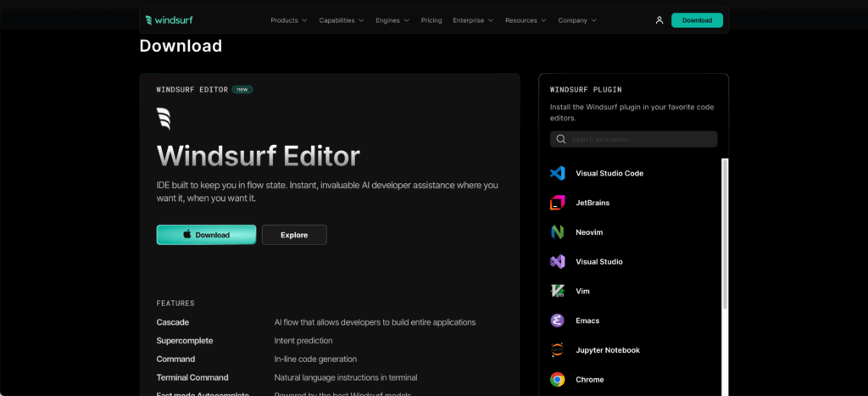Click the search magnifier icon
Viewport: 868px width, 396px height.
(x=561, y=139)
